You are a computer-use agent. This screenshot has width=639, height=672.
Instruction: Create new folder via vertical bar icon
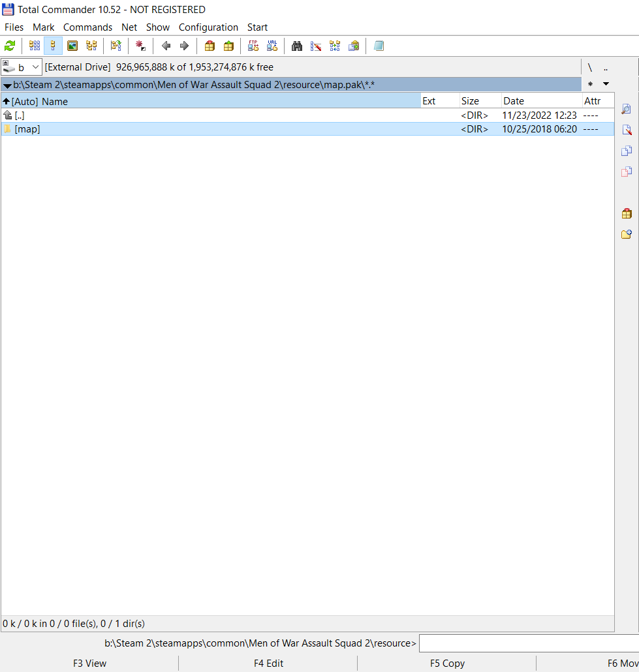(x=627, y=234)
